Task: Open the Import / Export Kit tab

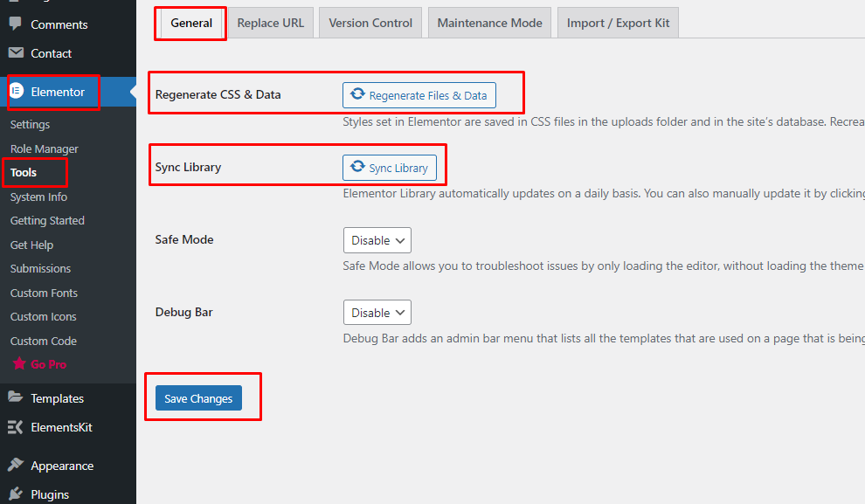Action: pos(618,24)
